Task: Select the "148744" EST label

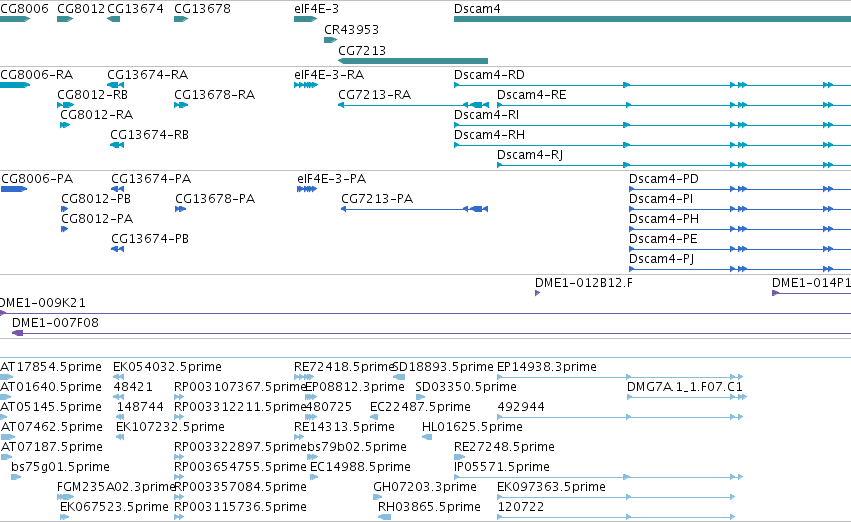Action: coord(140,408)
